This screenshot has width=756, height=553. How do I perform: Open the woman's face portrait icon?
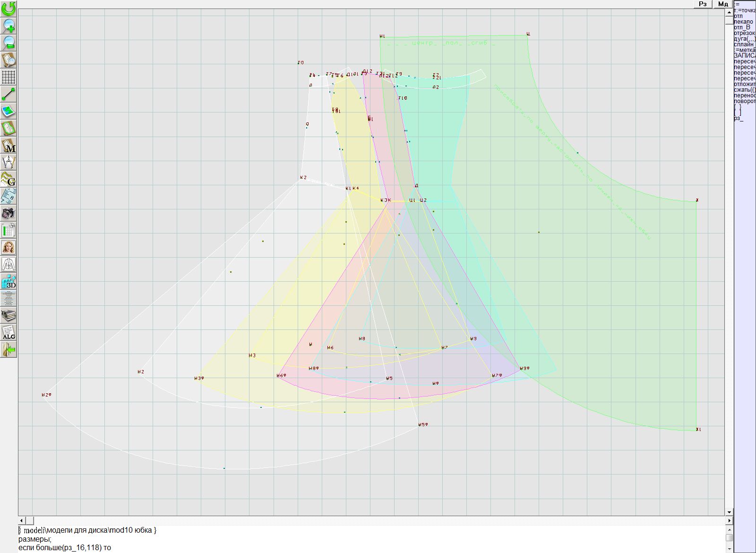(9, 247)
